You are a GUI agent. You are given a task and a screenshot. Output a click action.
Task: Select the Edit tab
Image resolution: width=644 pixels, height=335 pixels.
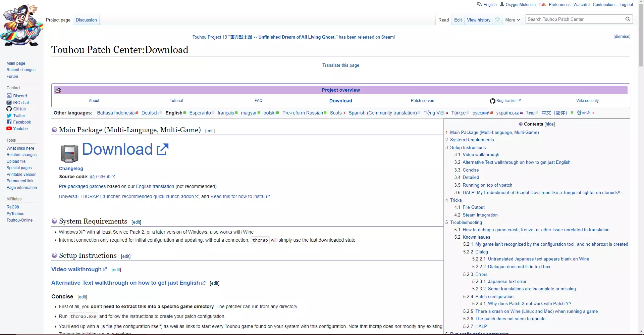(x=458, y=20)
